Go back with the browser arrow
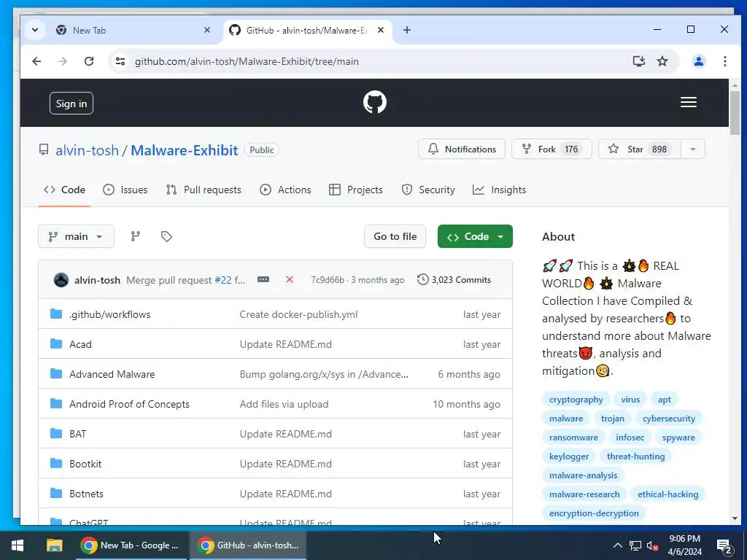This screenshot has height=560, width=747. 36,61
